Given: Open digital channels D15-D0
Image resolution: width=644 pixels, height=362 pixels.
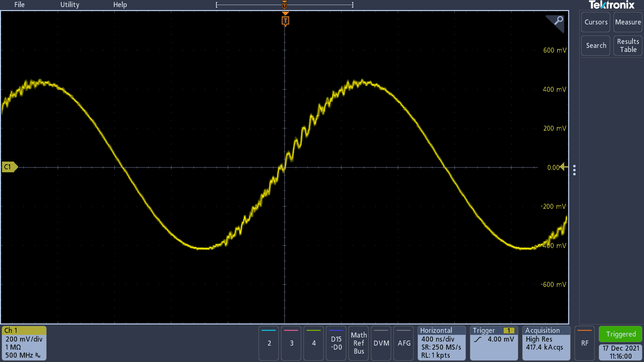Looking at the screenshot, I should [x=336, y=343].
